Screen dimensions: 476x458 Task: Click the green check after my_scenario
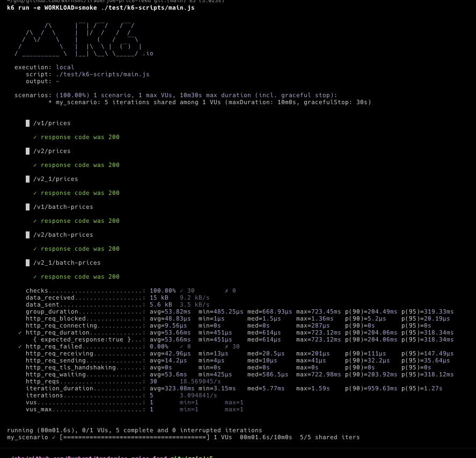(x=54, y=438)
